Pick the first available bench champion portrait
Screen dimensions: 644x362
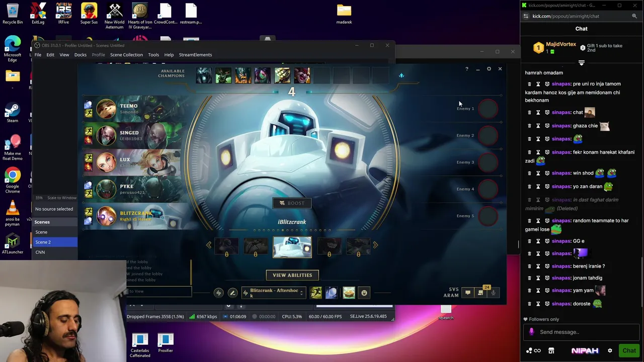point(204,75)
